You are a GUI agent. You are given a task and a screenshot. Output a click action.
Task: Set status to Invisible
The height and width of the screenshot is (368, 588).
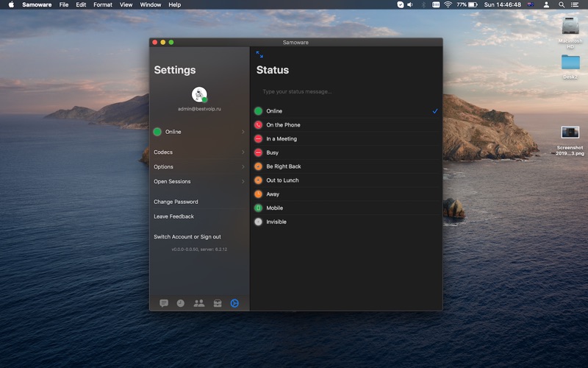click(346, 222)
